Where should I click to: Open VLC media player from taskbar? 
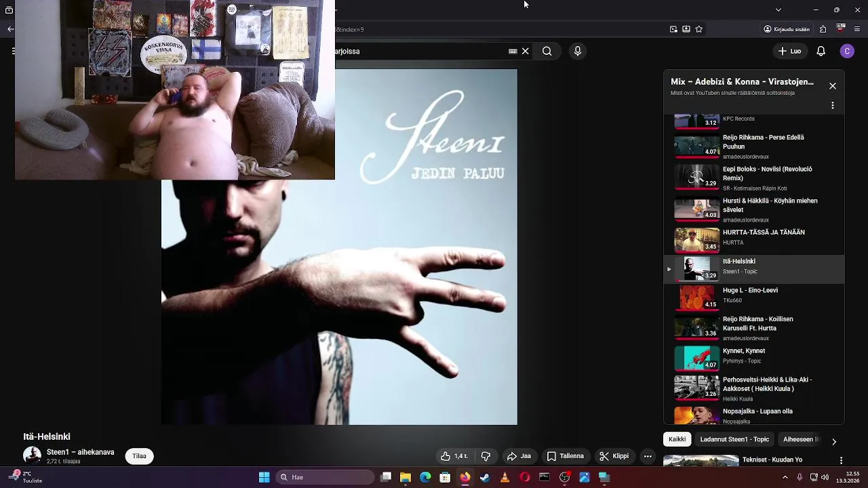click(x=505, y=477)
